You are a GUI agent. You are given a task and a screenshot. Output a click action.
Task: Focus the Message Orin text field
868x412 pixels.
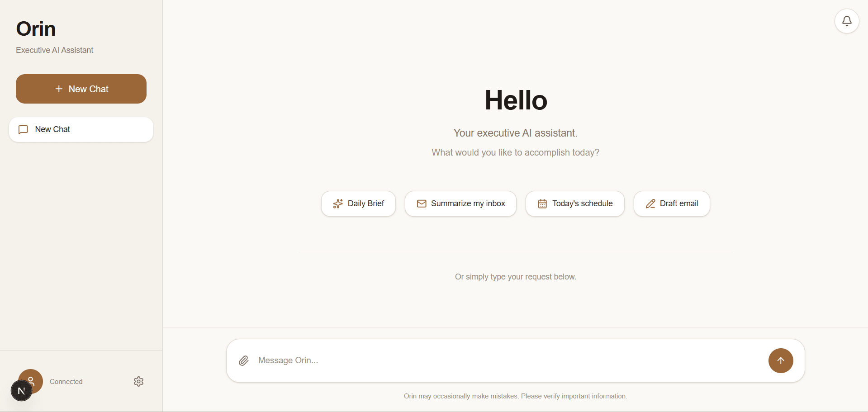tap(509, 360)
